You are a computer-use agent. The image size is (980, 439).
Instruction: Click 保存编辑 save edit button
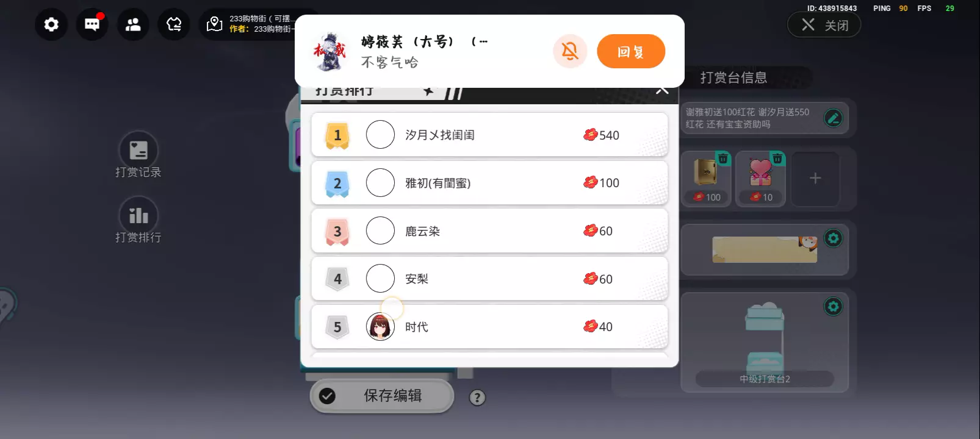click(x=382, y=396)
